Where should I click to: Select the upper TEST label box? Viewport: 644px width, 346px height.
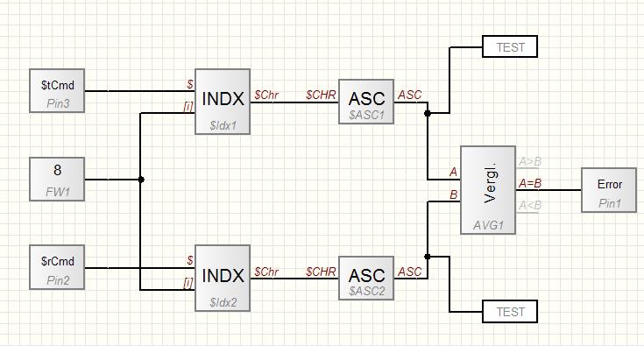click(x=510, y=46)
